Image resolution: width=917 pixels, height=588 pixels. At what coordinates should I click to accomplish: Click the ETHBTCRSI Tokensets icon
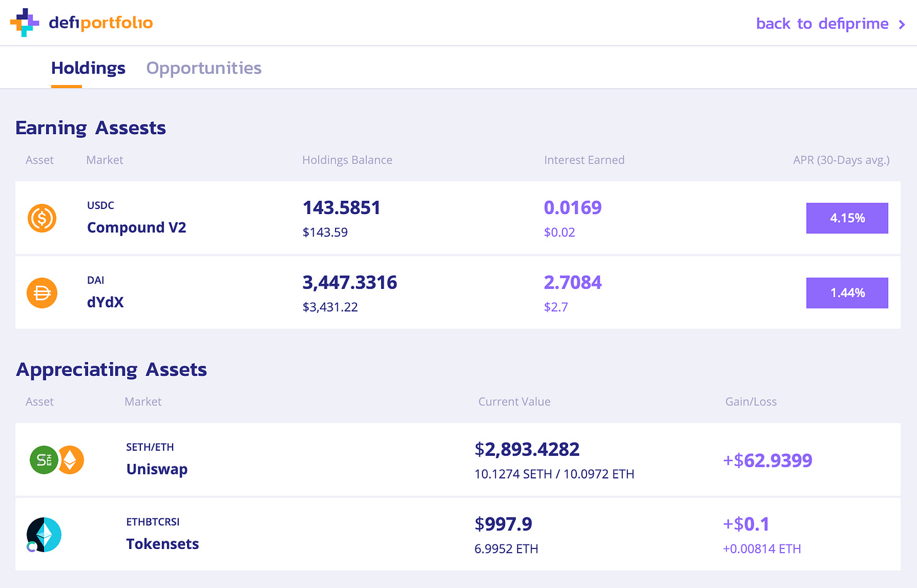click(44, 535)
